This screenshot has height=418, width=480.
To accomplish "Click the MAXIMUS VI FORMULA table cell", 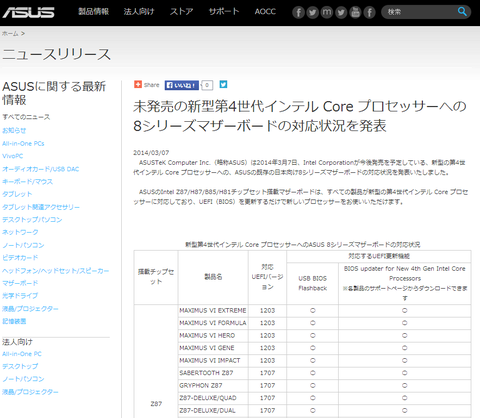I will pyautogui.click(x=213, y=323).
